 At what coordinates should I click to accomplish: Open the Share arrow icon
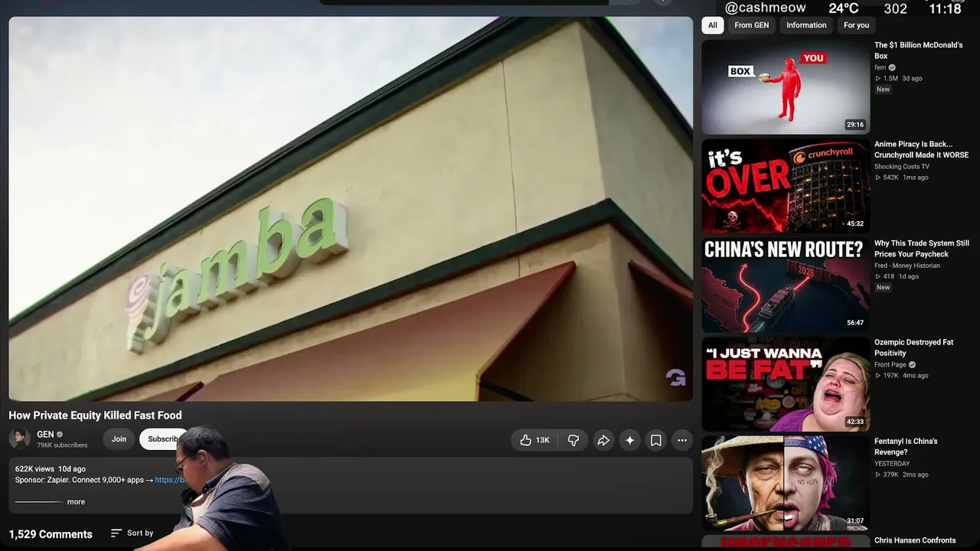(603, 440)
